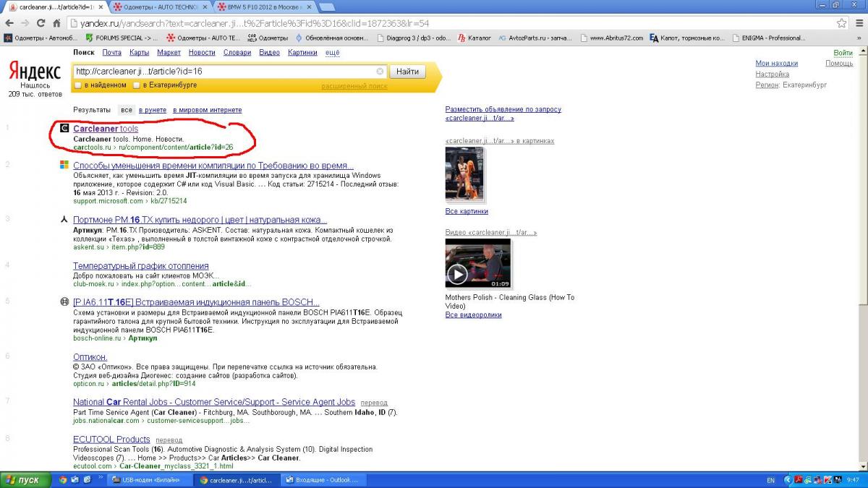This screenshot has height=488, width=868.
Task: Switch to the Одометры - AUTO TECHNO tab
Action: tap(159, 7)
